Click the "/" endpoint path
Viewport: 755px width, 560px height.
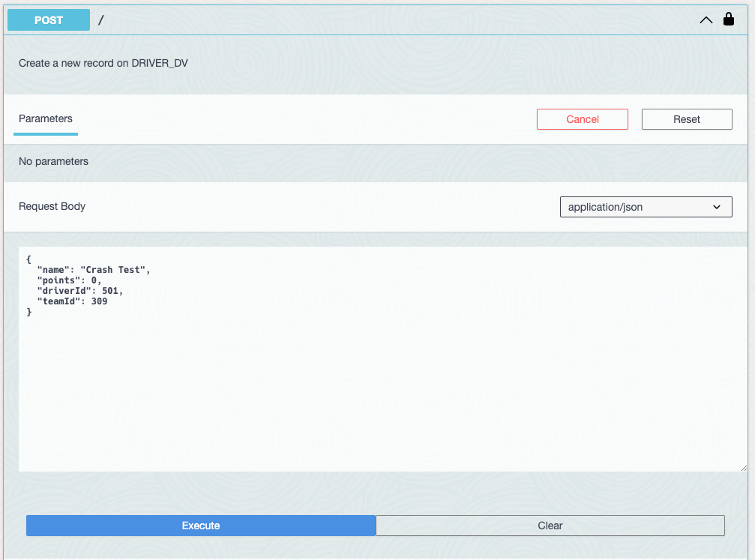pos(101,20)
